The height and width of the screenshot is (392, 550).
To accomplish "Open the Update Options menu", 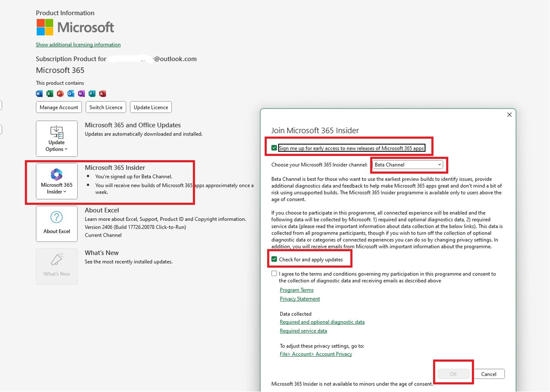I will [57, 139].
